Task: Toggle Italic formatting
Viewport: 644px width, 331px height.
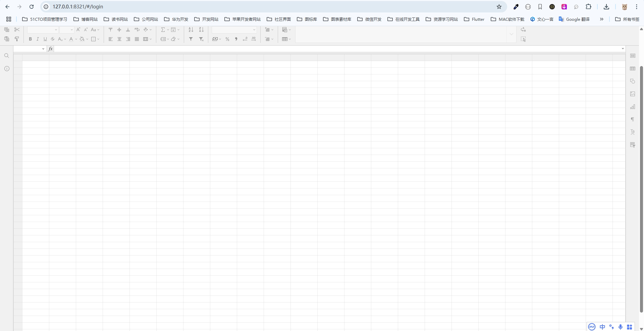Action: click(x=38, y=39)
